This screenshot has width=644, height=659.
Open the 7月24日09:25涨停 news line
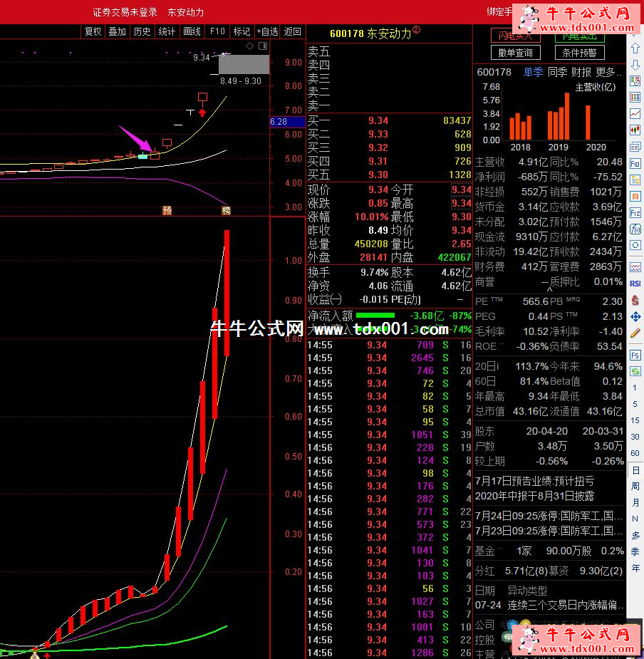tap(549, 515)
